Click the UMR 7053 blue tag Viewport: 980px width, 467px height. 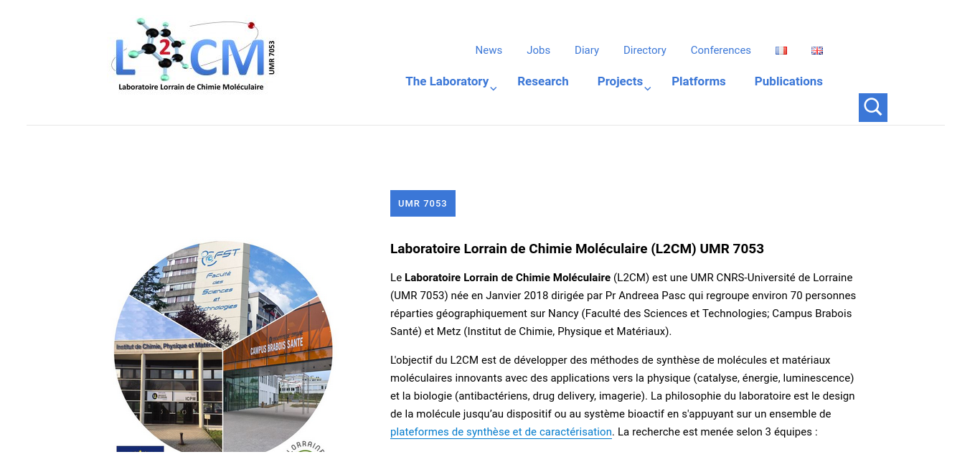point(423,203)
